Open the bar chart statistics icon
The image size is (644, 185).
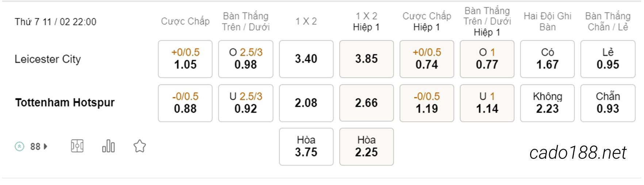coord(108,146)
